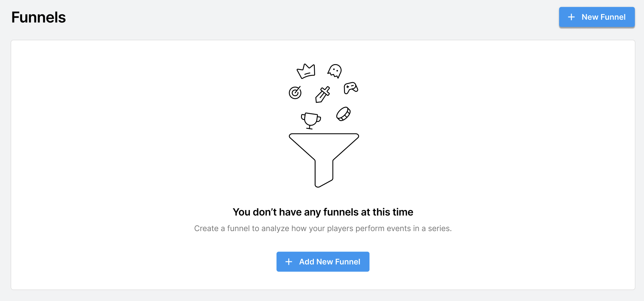Click the plus icon in Add New Funnel
Image resolution: width=644 pixels, height=301 pixels.
pos(289,262)
